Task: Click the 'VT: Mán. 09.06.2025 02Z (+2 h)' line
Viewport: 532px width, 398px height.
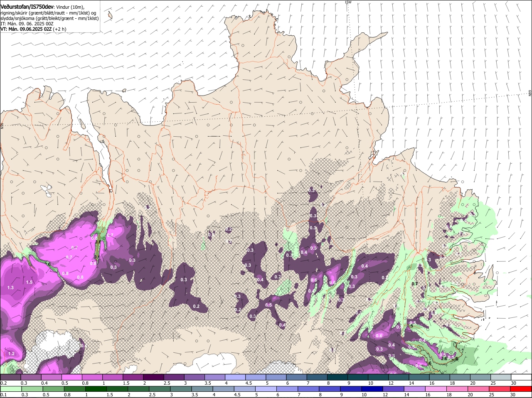Action: pyautogui.click(x=33, y=29)
